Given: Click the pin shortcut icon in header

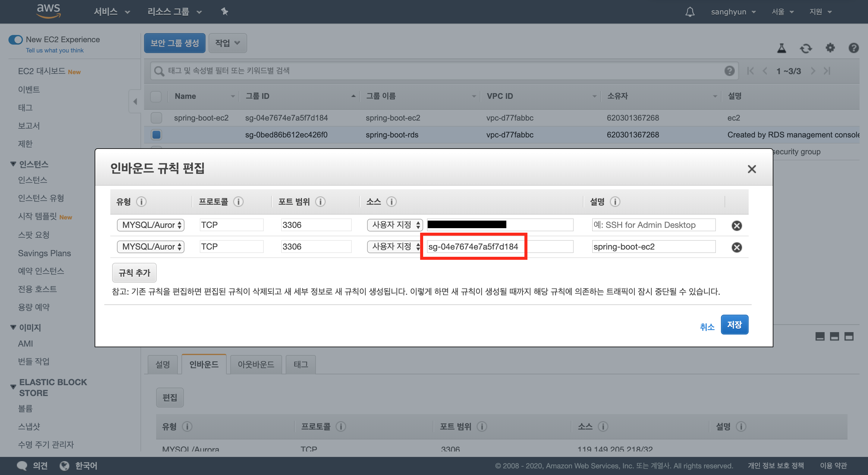Looking at the screenshot, I should 225,12.
